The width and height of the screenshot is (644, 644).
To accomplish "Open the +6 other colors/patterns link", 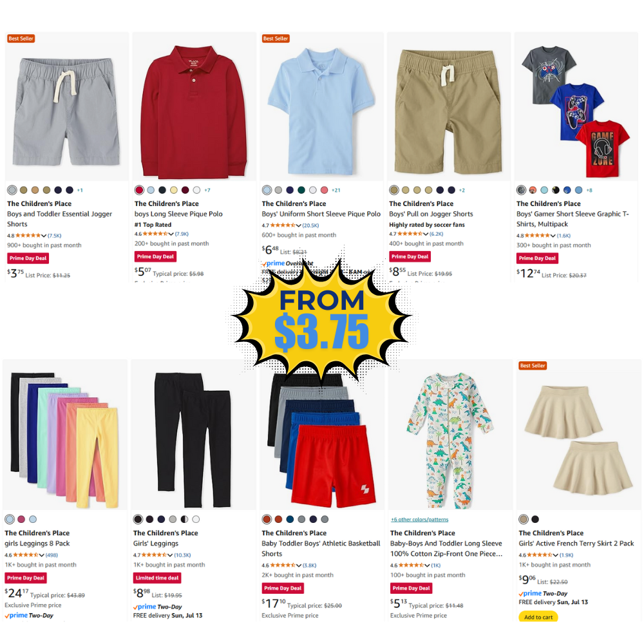I will tap(419, 520).
